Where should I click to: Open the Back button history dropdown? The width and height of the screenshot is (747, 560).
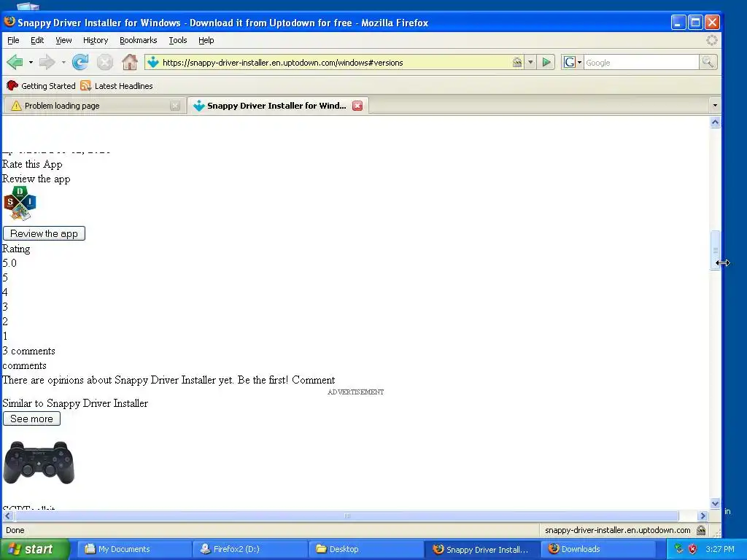[31, 63]
